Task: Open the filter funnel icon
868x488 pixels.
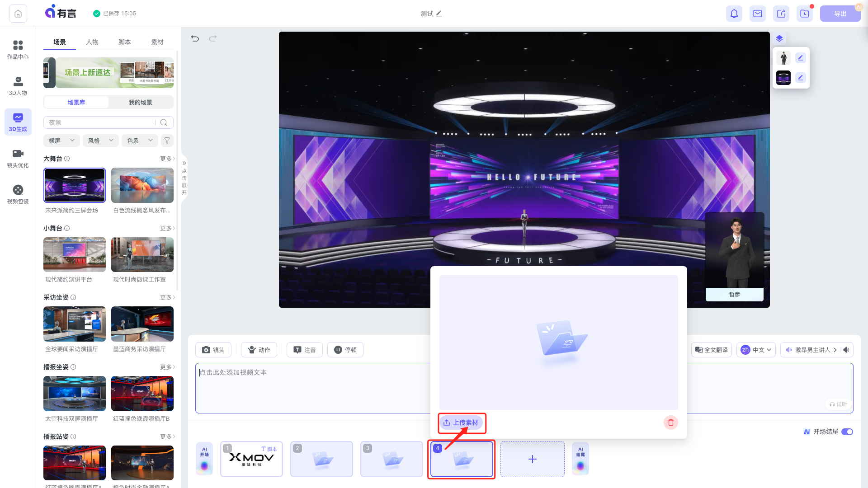Action: 167,141
